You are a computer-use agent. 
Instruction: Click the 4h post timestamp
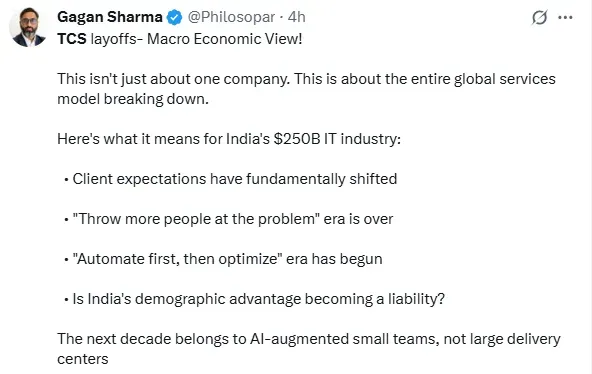point(296,17)
